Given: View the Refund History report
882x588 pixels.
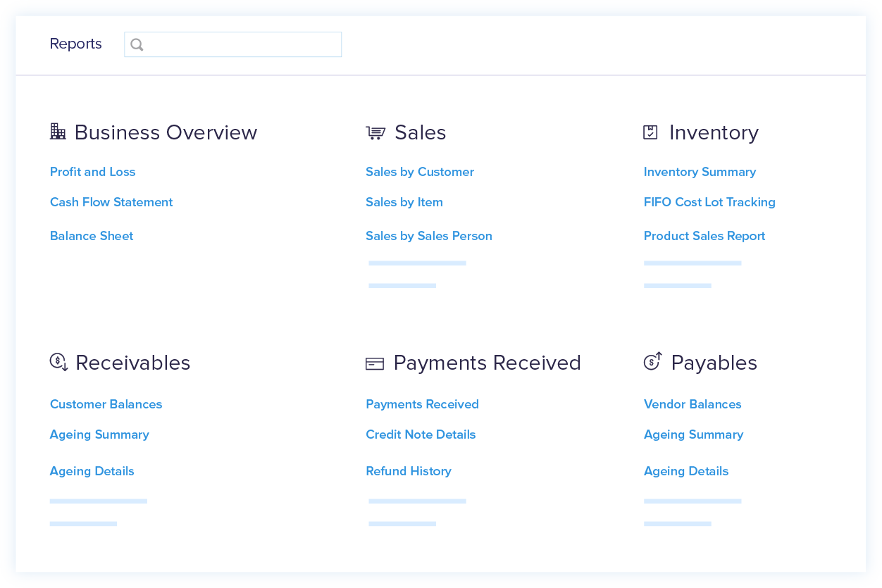Looking at the screenshot, I should [x=409, y=471].
